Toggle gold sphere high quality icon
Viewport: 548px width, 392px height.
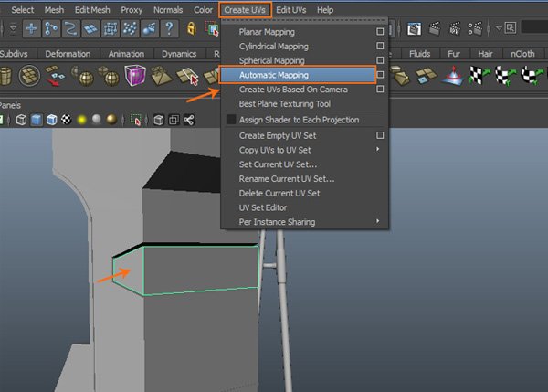[x=111, y=120]
